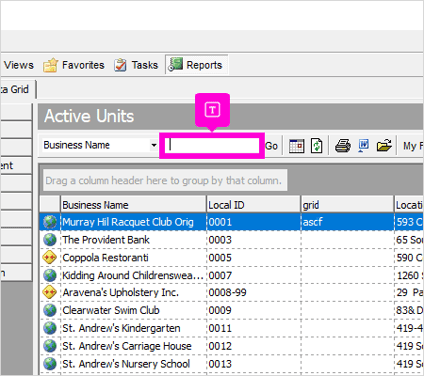Click the green refresh grid icon
424x376 pixels.
[316, 146]
